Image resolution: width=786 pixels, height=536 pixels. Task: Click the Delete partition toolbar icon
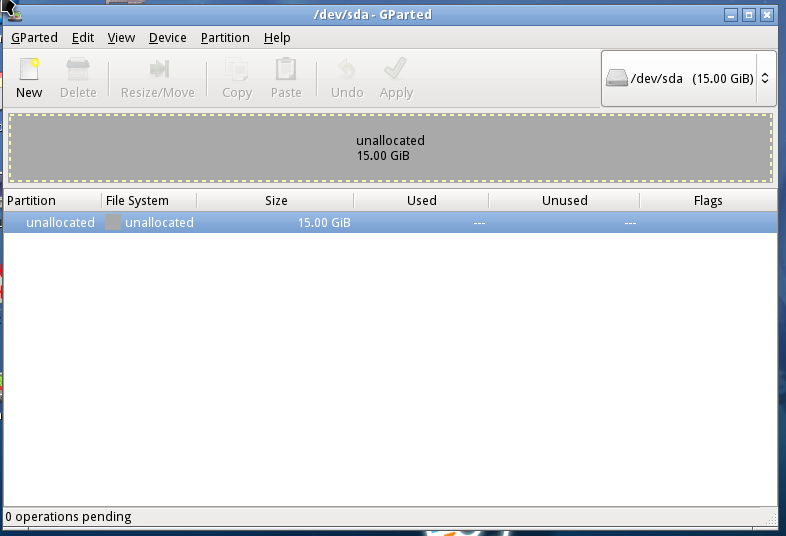click(x=78, y=69)
